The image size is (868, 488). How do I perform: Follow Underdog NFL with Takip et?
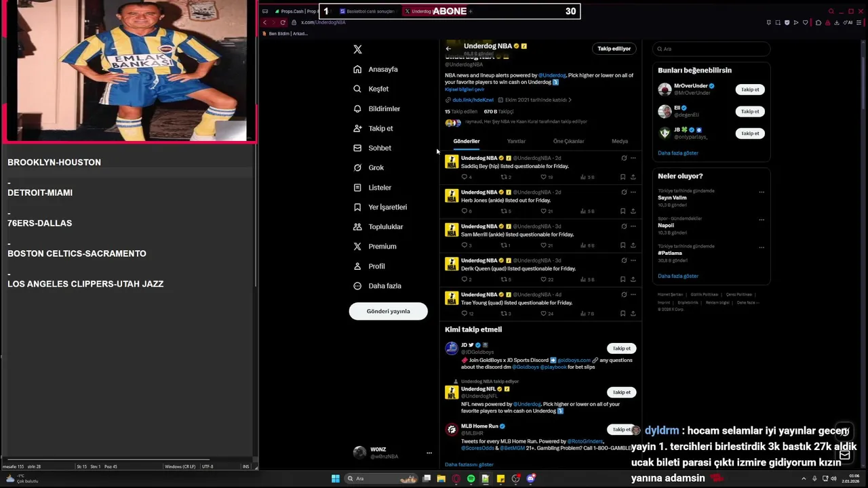(x=622, y=392)
